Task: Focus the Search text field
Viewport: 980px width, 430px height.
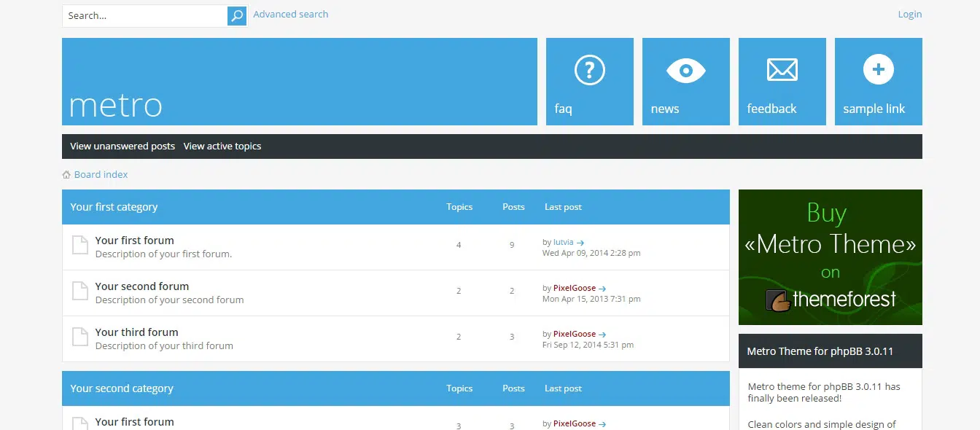Action: point(144,16)
